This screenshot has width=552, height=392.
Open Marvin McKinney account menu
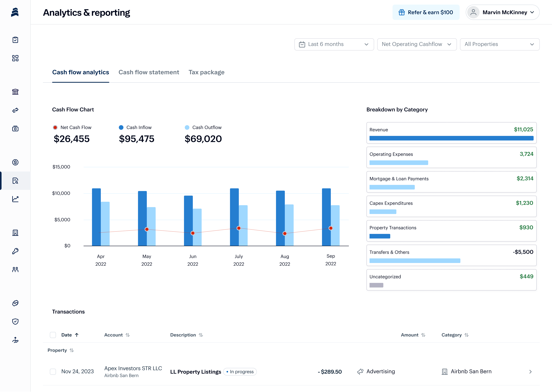coord(502,12)
